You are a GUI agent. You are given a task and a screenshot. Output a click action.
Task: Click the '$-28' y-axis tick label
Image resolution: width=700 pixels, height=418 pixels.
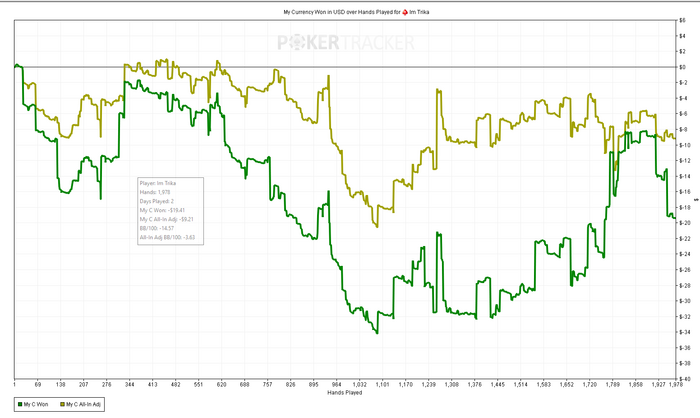(684, 285)
